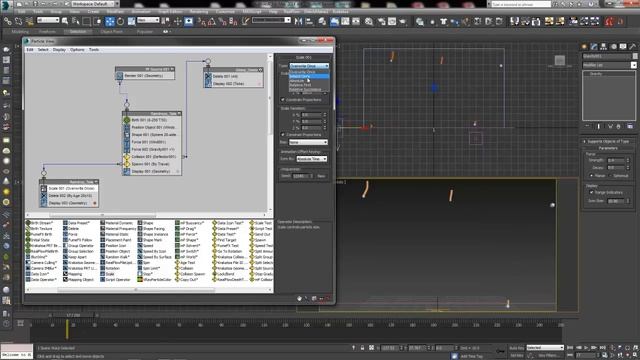Select the Collision Spawn test in depot
The image size is (640, 360).
pyautogui.click(x=190, y=274)
